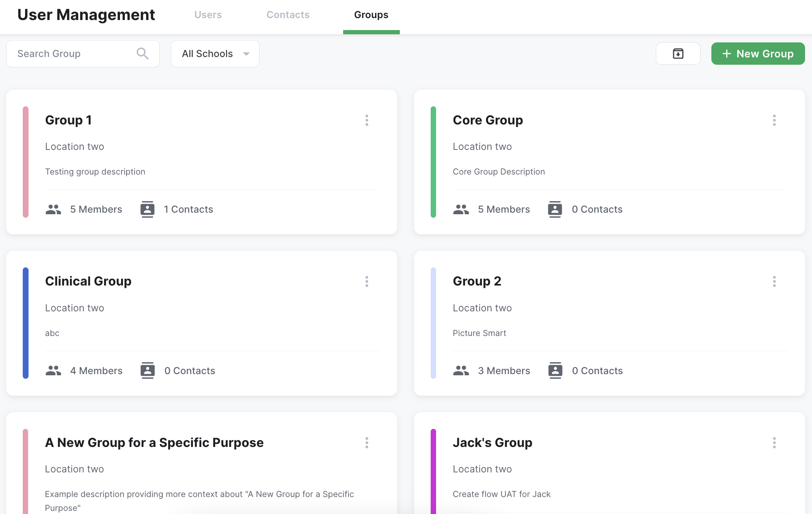Click '5 Members' on Group 1
This screenshot has height=514, width=812.
coord(96,209)
